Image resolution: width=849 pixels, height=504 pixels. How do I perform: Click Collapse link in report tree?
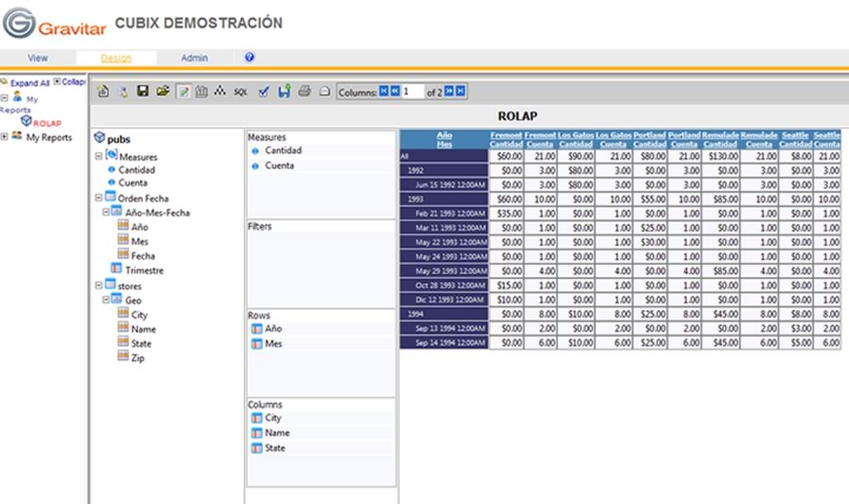pos(74,81)
